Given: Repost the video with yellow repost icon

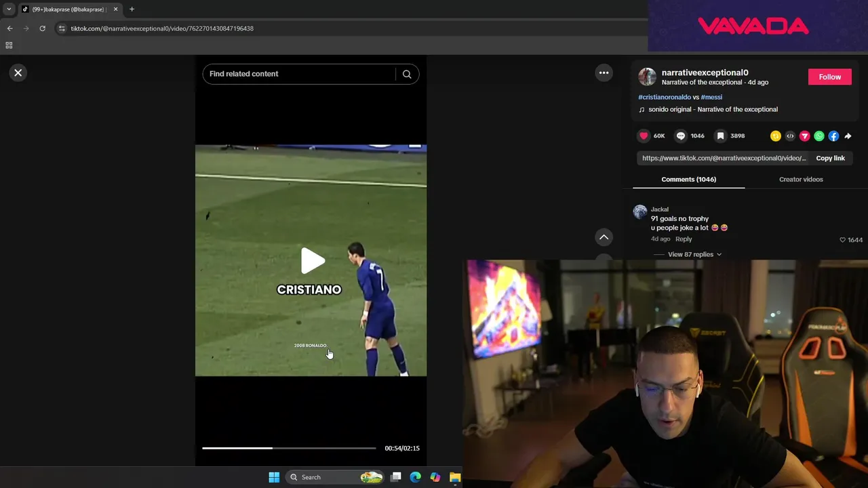Looking at the screenshot, I should click(776, 136).
